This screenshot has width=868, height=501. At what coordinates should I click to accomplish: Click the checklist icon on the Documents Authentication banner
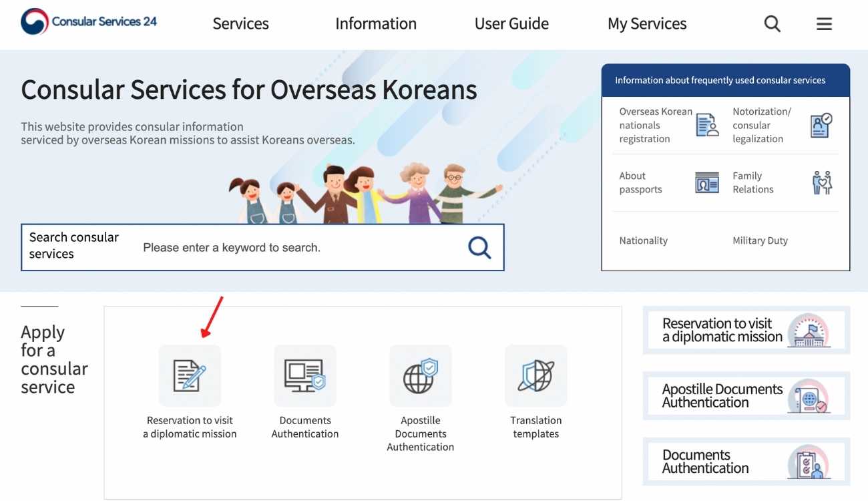[809, 462]
